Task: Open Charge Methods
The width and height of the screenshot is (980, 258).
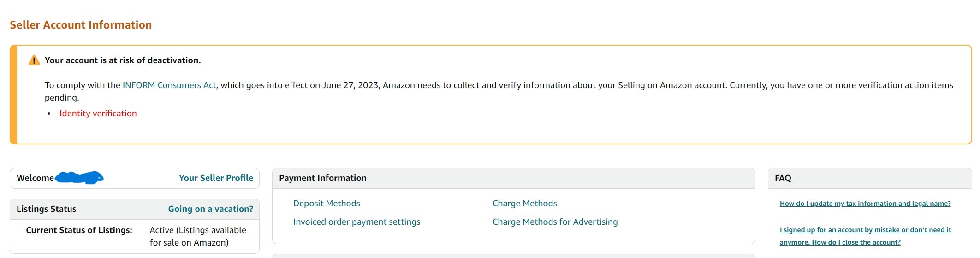Action: coord(525,204)
